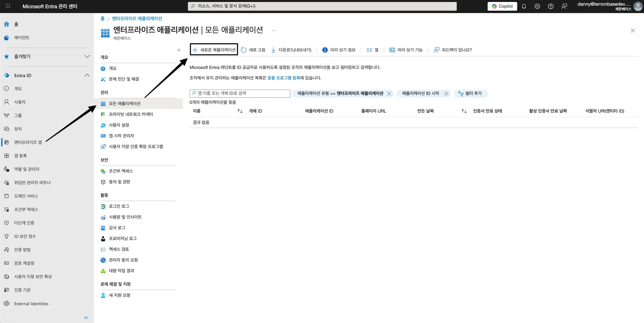
Task: Open 열 column chooser
Action: [372, 50]
